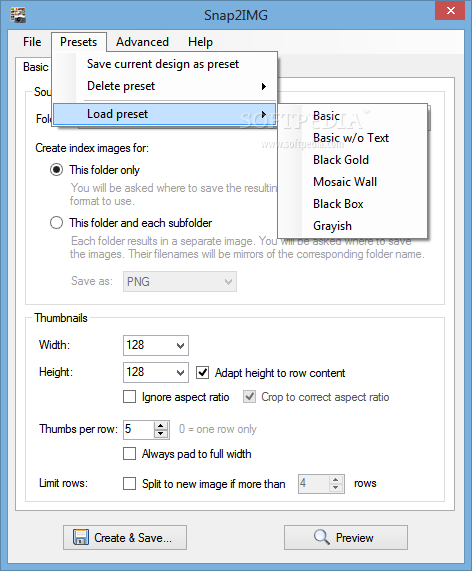The width and height of the screenshot is (472, 571).
Task: Load the Grayish preset
Action: pyautogui.click(x=352, y=226)
